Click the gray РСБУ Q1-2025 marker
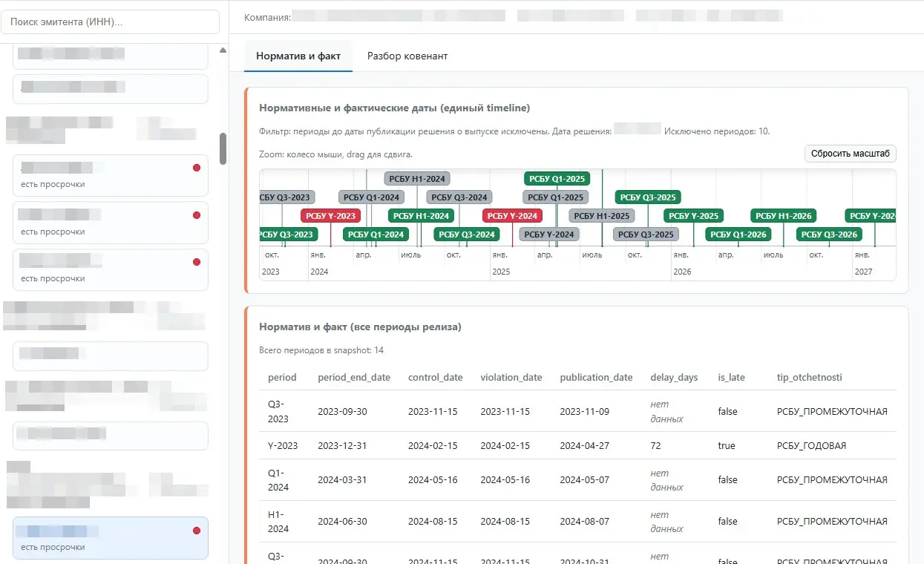 point(556,197)
